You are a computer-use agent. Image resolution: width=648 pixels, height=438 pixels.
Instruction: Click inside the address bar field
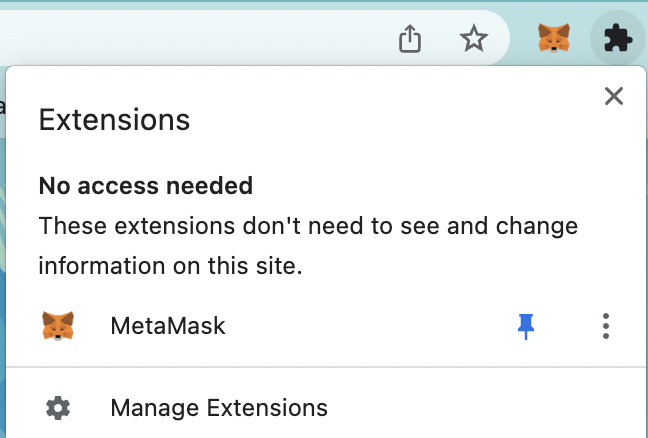[x=200, y=39]
